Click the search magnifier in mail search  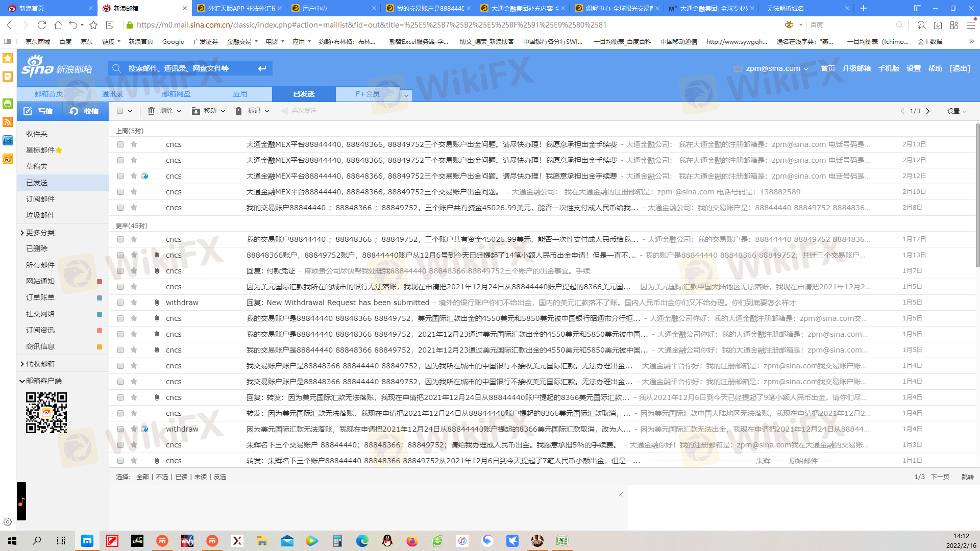(117, 68)
